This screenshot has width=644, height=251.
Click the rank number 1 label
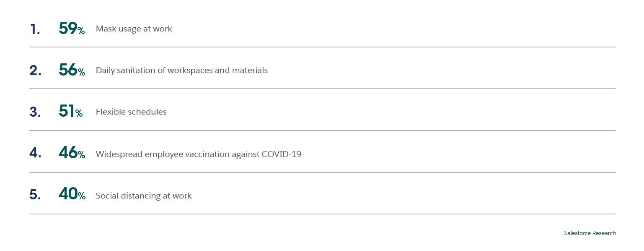(x=35, y=29)
